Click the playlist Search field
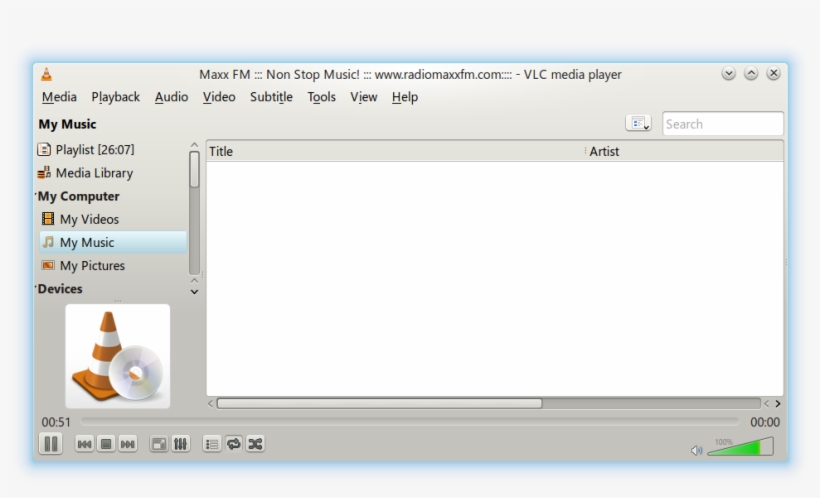The image size is (820, 498). pyautogui.click(x=723, y=124)
